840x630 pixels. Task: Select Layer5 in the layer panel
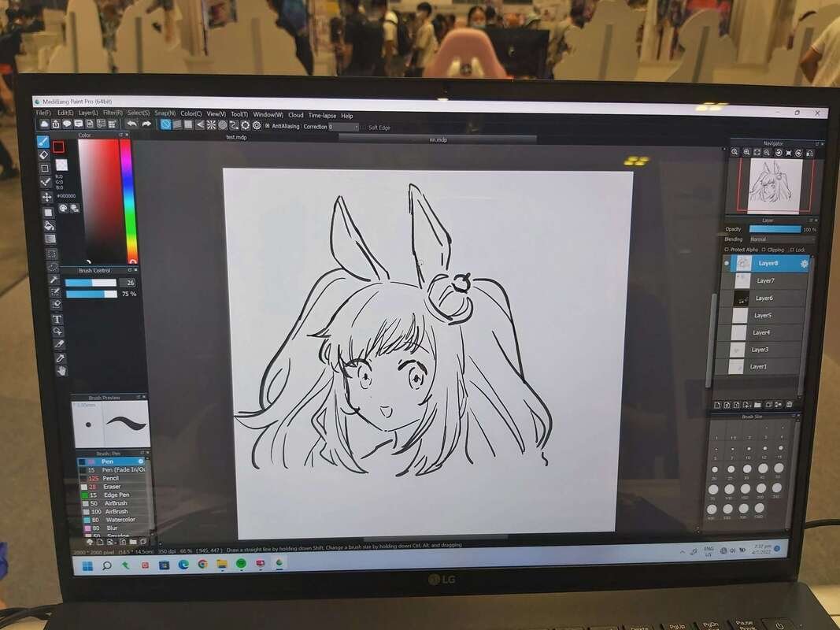(762, 316)
